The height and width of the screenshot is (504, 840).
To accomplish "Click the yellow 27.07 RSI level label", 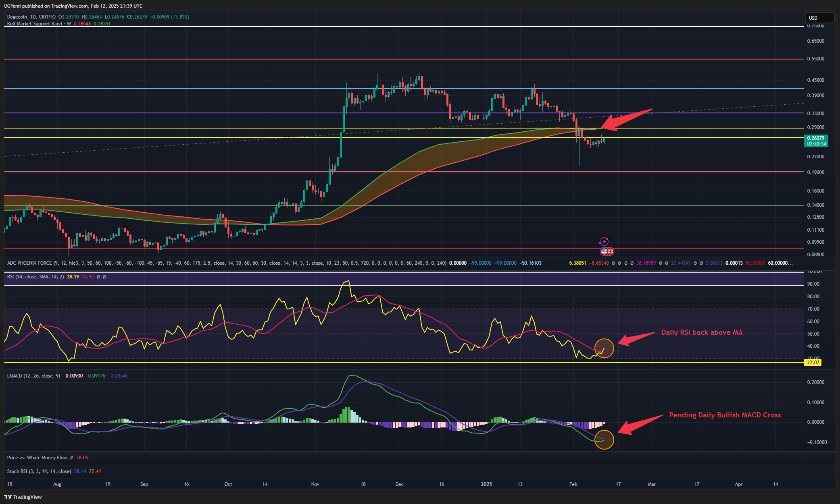I will [813, 363].
